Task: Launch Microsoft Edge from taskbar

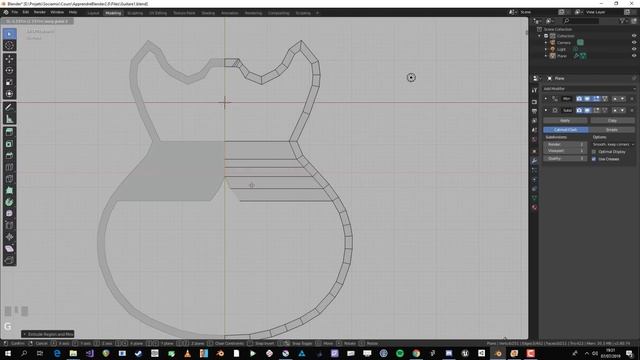Action: pyautogui.click(x=57, y=353)
